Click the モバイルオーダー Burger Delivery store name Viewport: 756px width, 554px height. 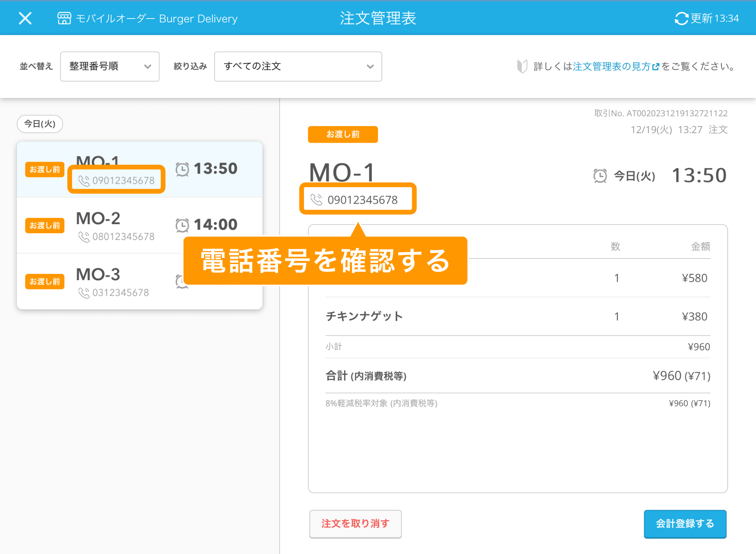tap(157, 19)
